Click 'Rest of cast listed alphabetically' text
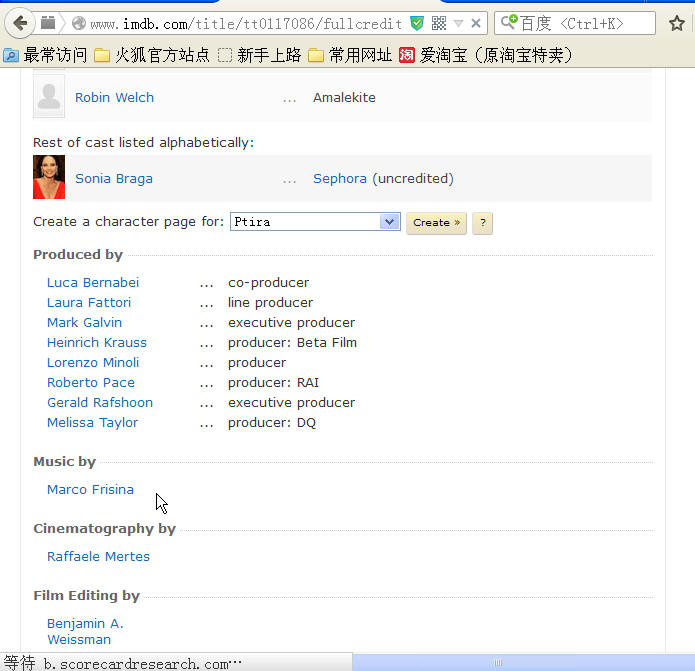Screen dimensions: 695x671 [144, 143]
